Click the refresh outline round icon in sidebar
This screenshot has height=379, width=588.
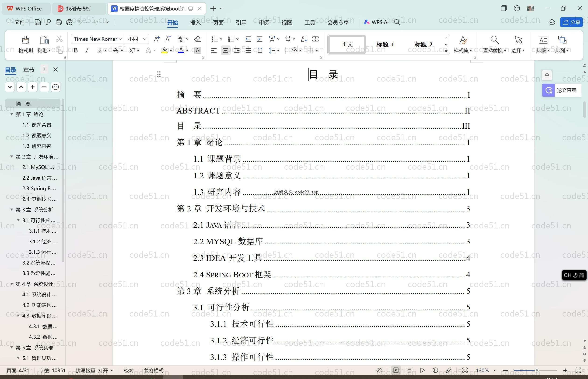[x=56, y=87]
